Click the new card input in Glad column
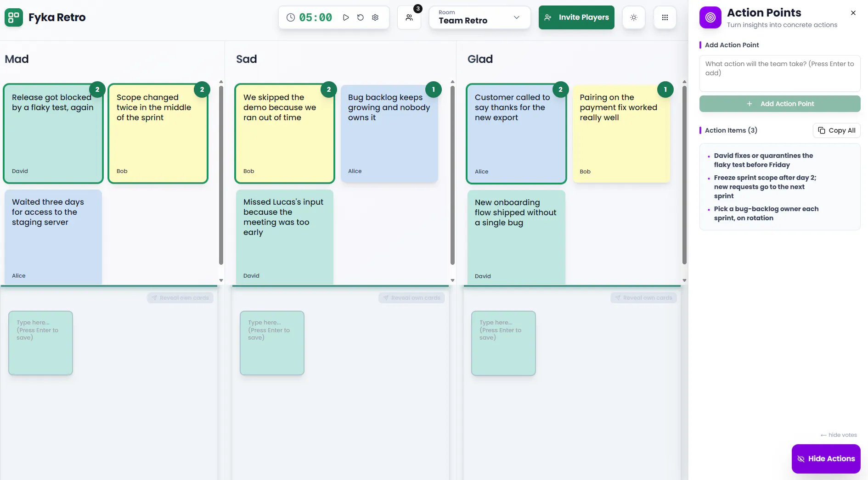 click(503, 343)
